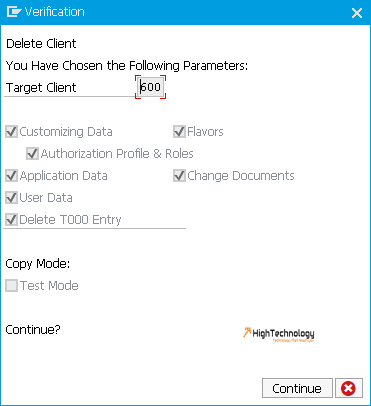Click the Target Client label
Screen dimensions: 371x406
[41, 88]
